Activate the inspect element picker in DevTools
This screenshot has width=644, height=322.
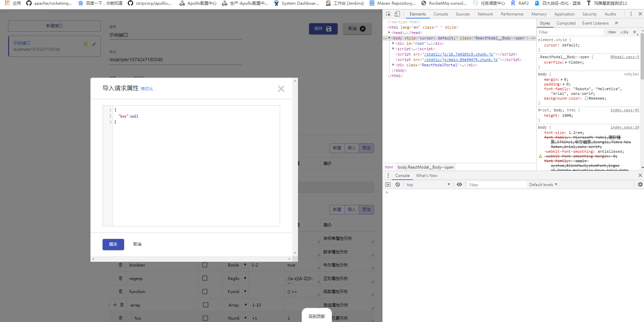[x=388, y=14]
